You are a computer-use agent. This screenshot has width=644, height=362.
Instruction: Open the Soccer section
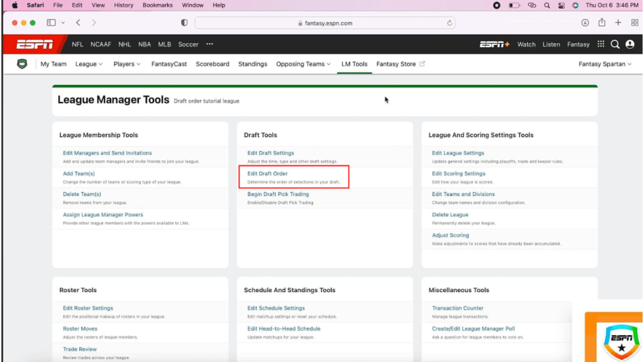pyautogui.click(x=188, y=45)
